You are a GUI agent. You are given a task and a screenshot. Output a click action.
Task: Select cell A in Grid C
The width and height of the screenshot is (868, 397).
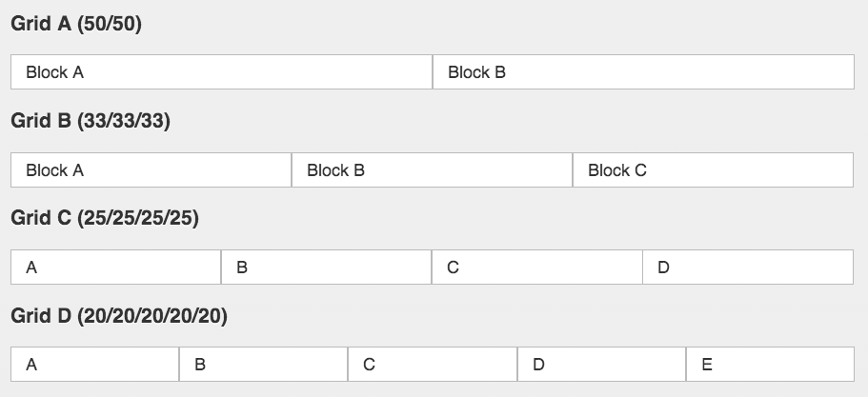115,268
